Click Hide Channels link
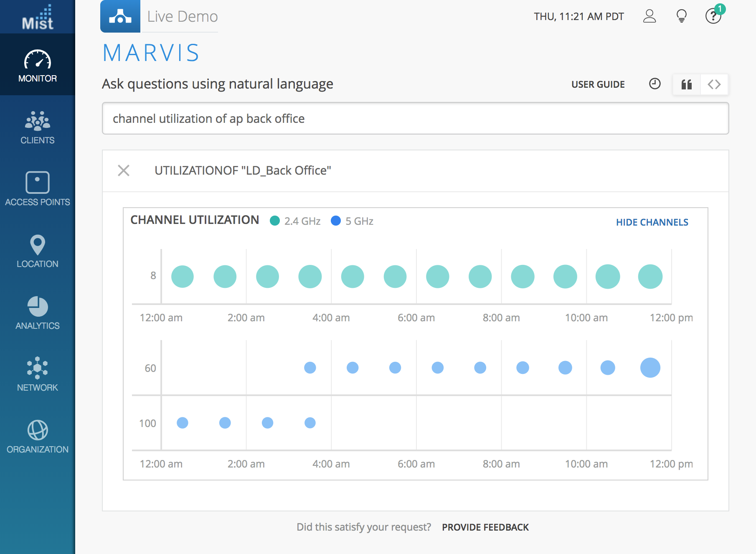Image resolution: width=756 pixels, height=554 pixels. 652,222
